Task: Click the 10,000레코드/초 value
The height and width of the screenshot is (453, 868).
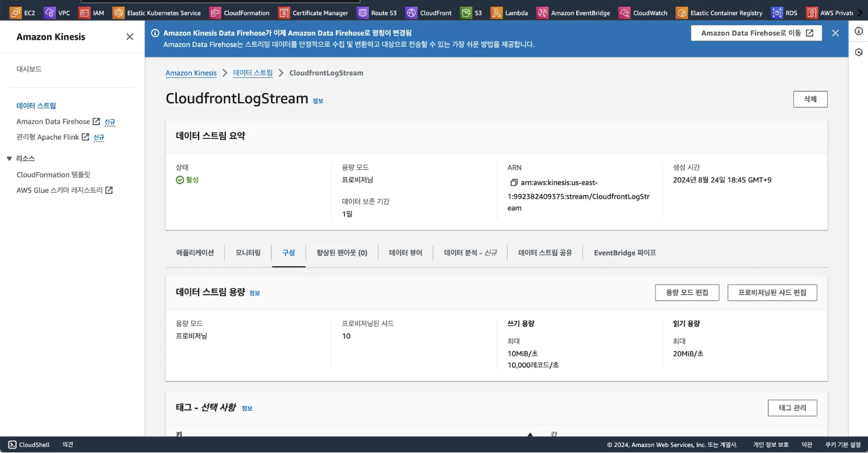Action: (533, 365)
